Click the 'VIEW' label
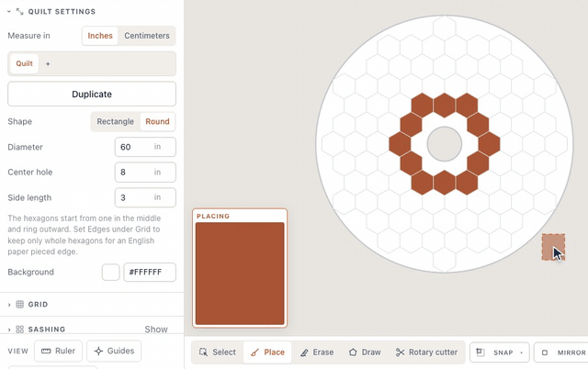Screen dimensions: 588x369 18,351
